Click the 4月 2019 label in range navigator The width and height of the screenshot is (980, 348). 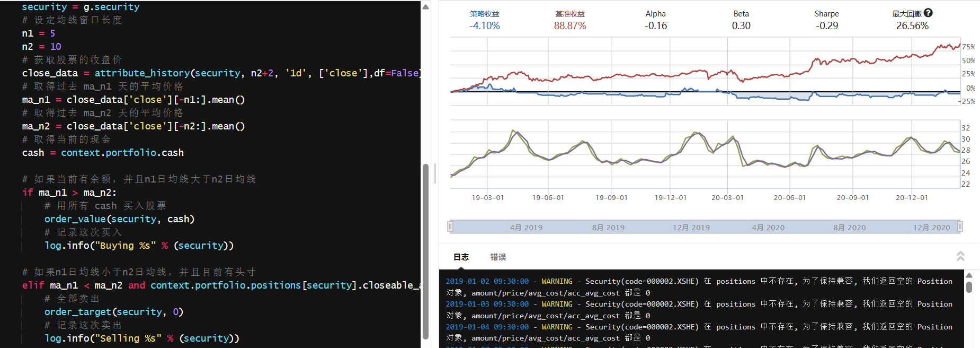pos(526,228)
